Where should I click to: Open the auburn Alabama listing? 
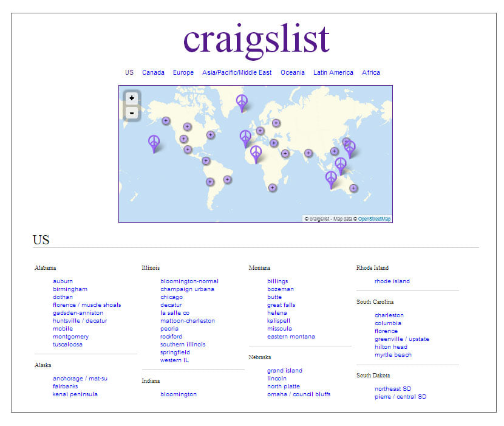pos(63,281)
